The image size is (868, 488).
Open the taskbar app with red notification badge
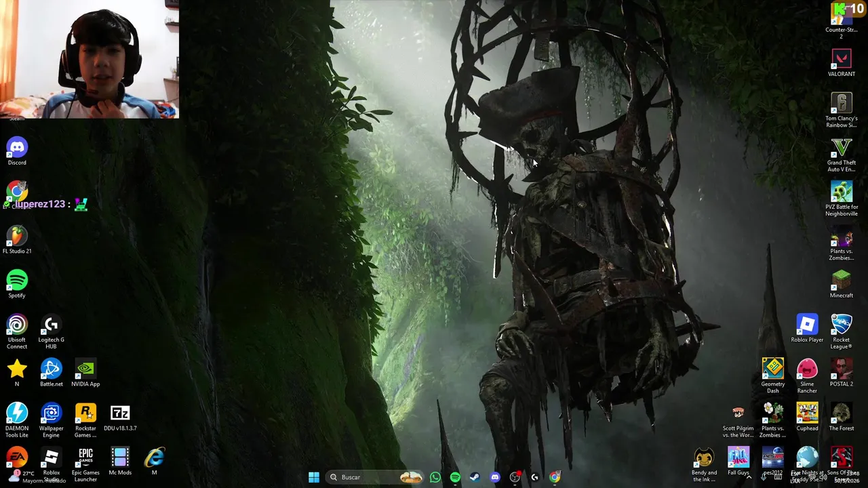pos(515,477)
